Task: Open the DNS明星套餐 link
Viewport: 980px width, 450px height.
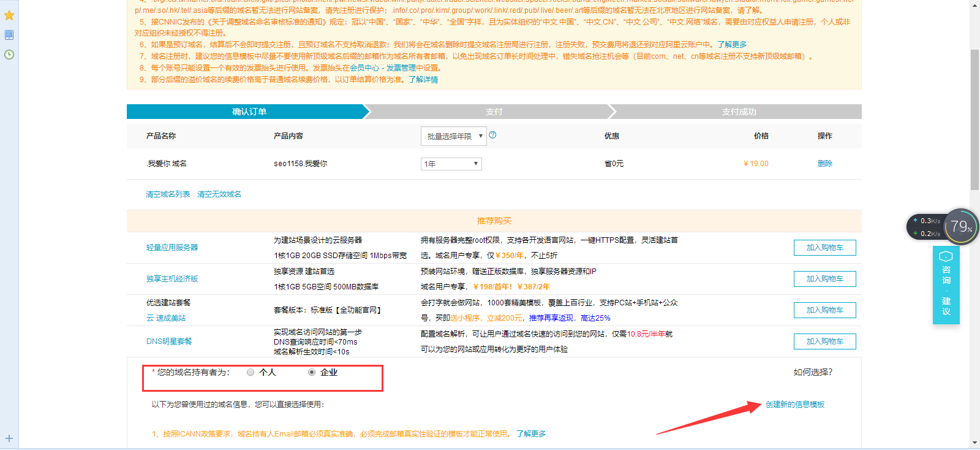Action: pyautogui.click(x=169, y=341)
